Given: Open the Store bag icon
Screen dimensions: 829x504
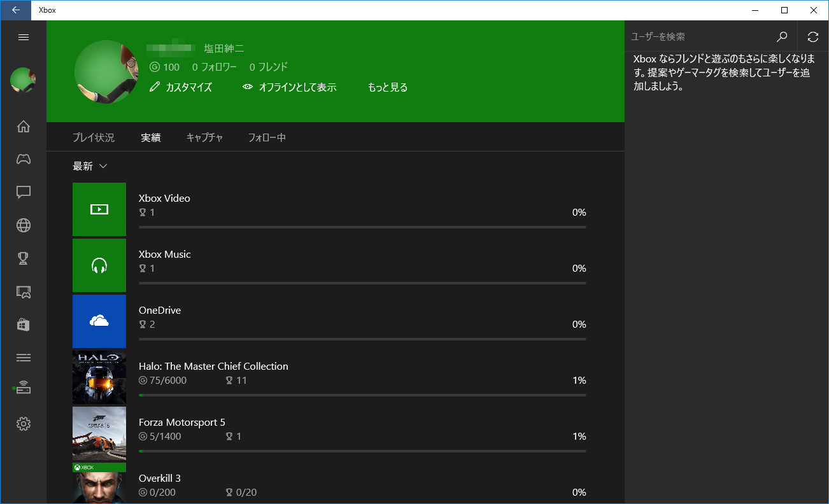Looking at the screenshot, I should 24,325.
